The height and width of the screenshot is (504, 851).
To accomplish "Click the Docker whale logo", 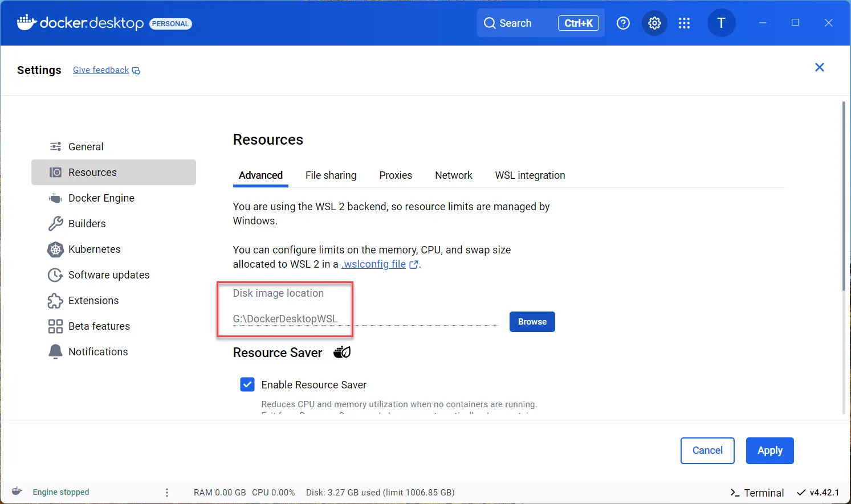I will [x=26, y=23].
